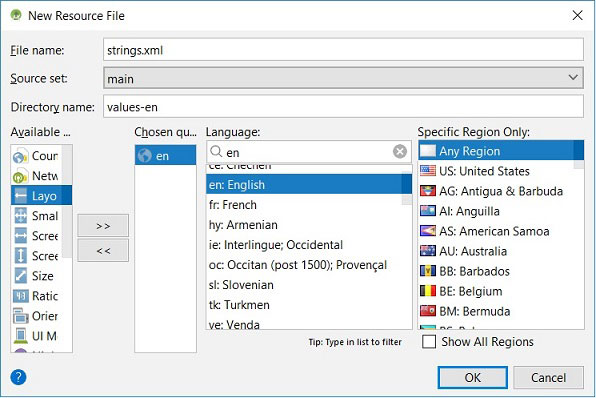The image size is (596, 398).
Task: Open the Source set dropdown
Action: [343, 78]
